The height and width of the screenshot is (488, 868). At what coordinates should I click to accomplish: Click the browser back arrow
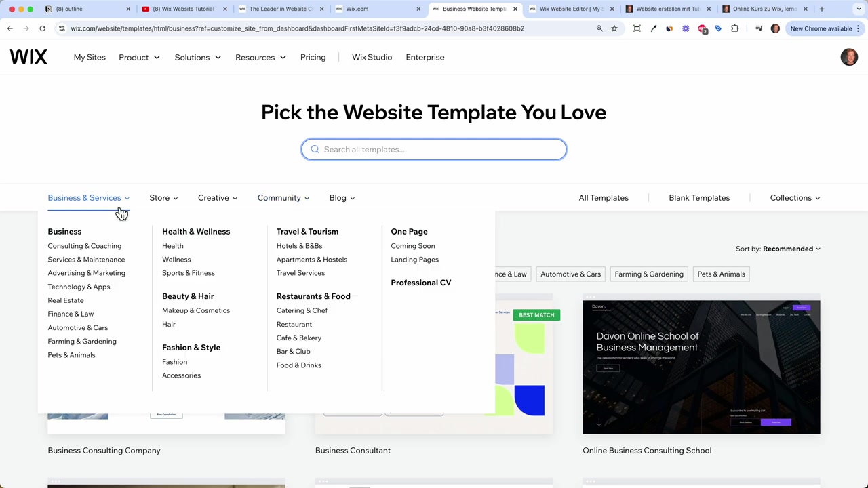pyautogui.click(x=9, y=28)
